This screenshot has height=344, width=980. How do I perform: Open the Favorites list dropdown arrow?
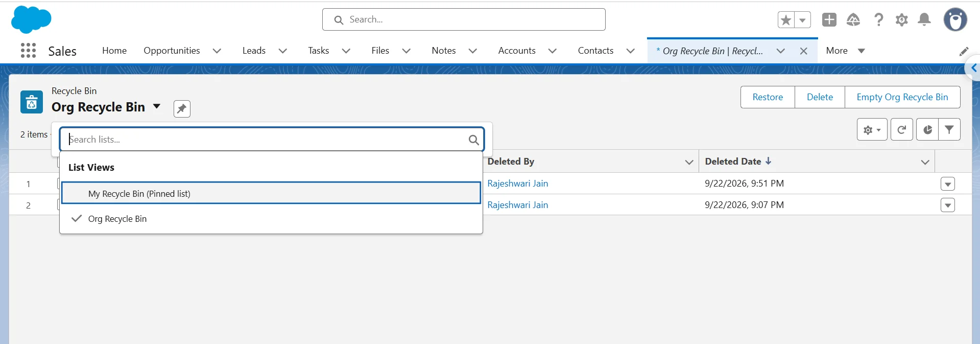tap(802, 20)
